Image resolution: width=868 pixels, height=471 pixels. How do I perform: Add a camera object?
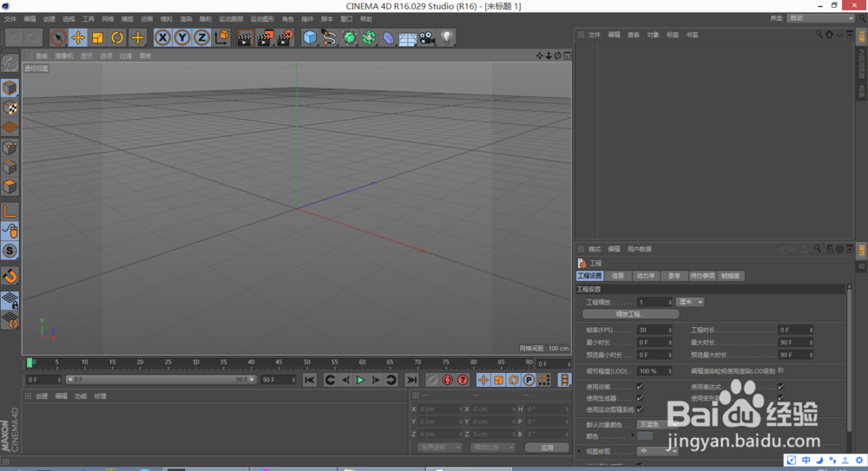click(427, 37)
